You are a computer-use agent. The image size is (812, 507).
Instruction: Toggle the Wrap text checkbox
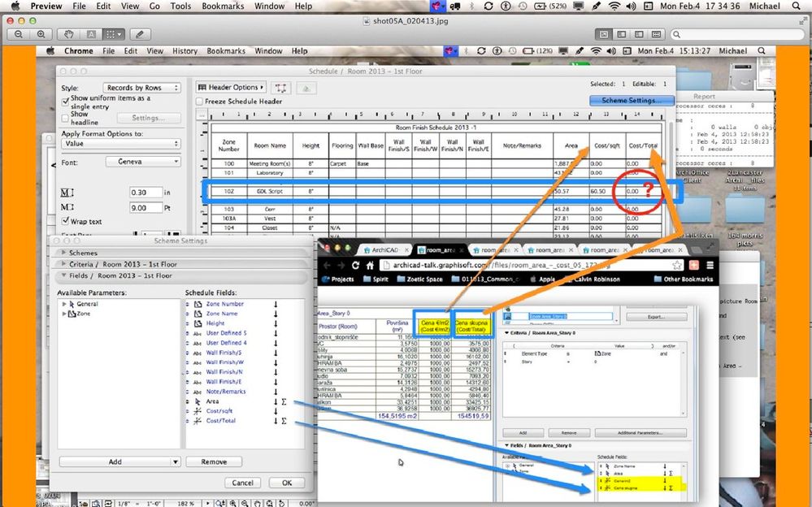point(65,221)
